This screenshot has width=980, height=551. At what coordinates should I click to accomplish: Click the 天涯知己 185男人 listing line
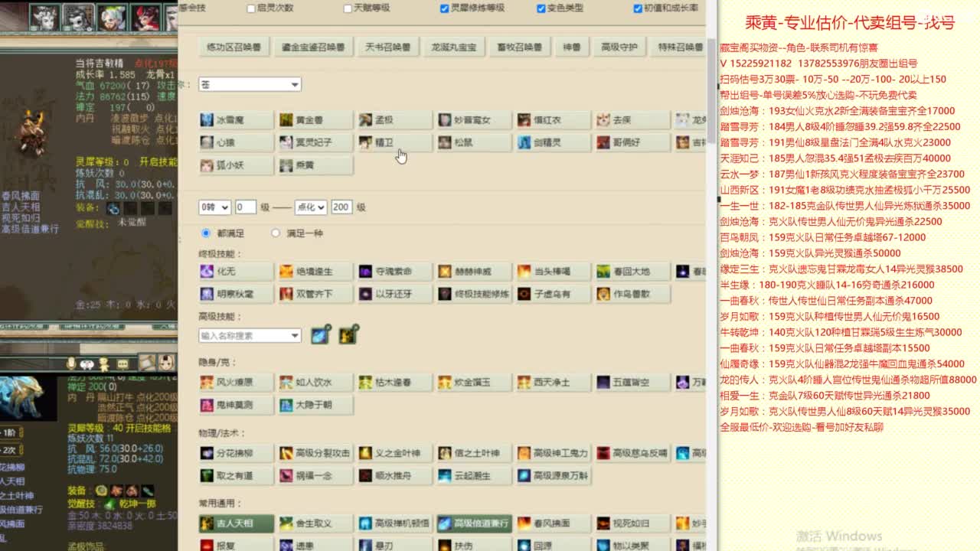click(x=835, y=158)
